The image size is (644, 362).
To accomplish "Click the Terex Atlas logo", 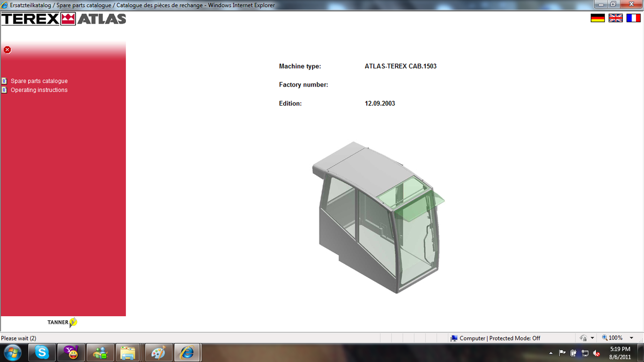I will [63, 19].
